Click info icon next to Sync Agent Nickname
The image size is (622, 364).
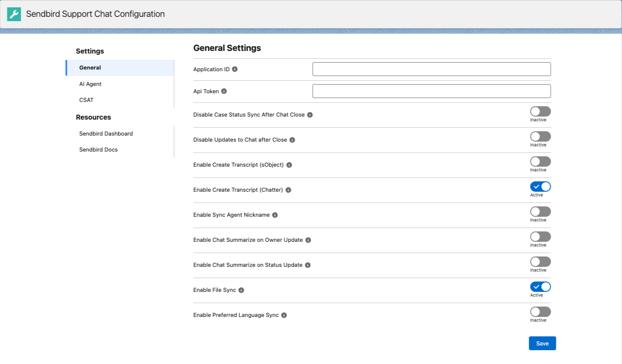pos(275,215)
